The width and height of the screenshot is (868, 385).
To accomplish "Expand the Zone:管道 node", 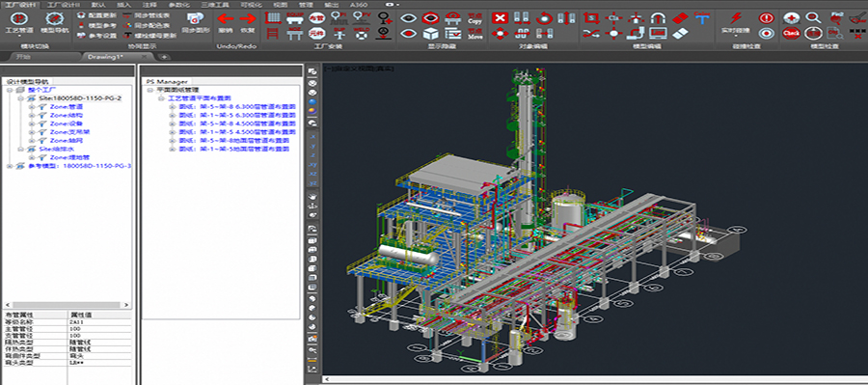I will point(32,106).
